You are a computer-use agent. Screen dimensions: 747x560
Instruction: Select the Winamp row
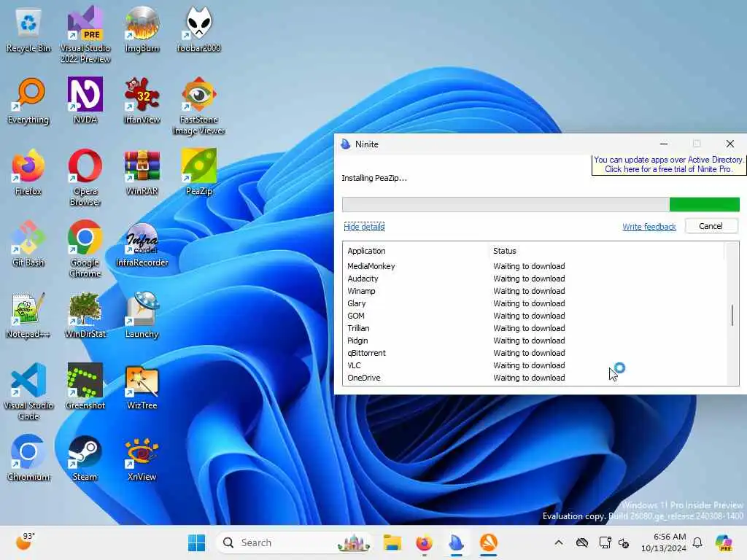point(533,291)
